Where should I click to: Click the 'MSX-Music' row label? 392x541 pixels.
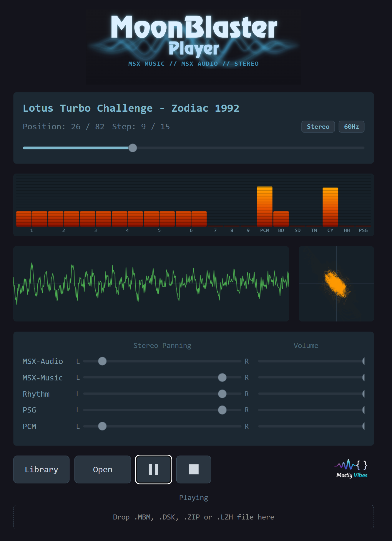(x=43, y=378)
